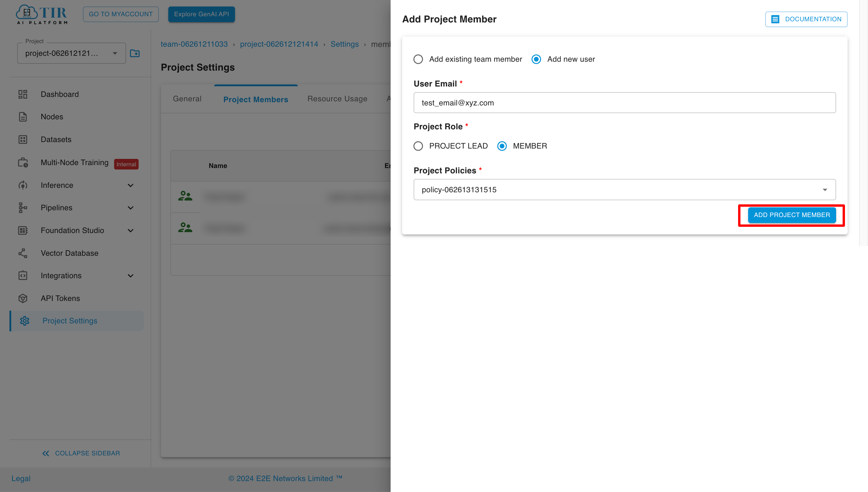
Task: Click the User Email input field
Action: (625, 102)
